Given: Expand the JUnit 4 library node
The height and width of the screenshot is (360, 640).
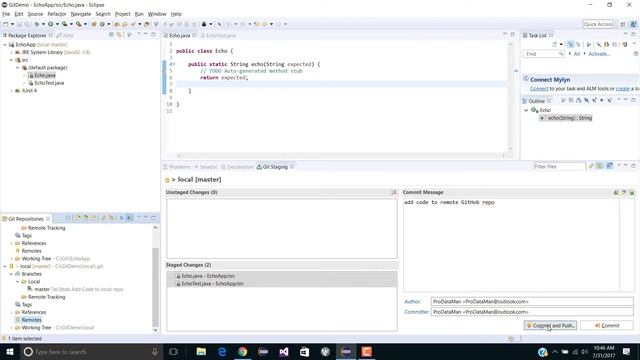Looking at the screenshot, I should point(11,91).
